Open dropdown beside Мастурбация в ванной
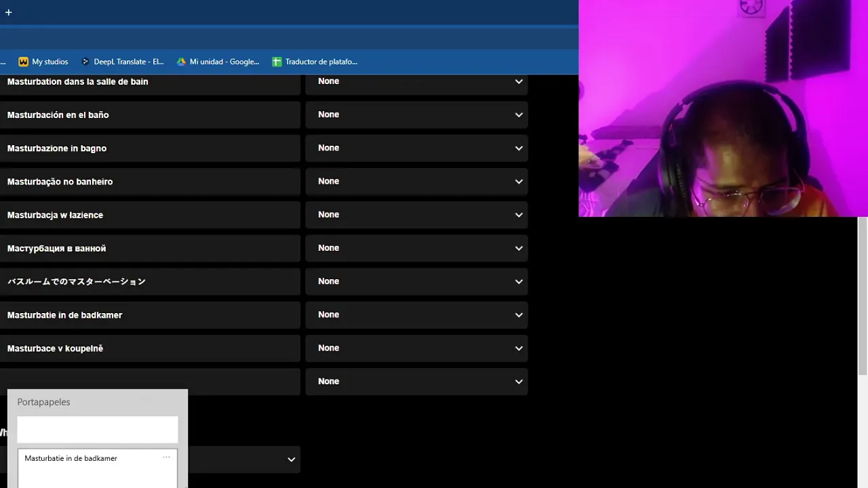 tap(416, 248)
